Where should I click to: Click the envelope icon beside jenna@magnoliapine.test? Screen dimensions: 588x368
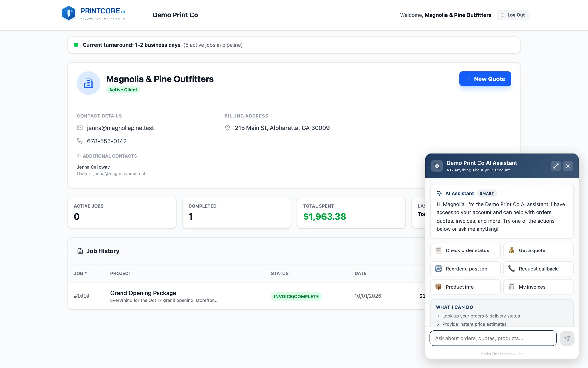pyautogui.click(x=80, y=128)
